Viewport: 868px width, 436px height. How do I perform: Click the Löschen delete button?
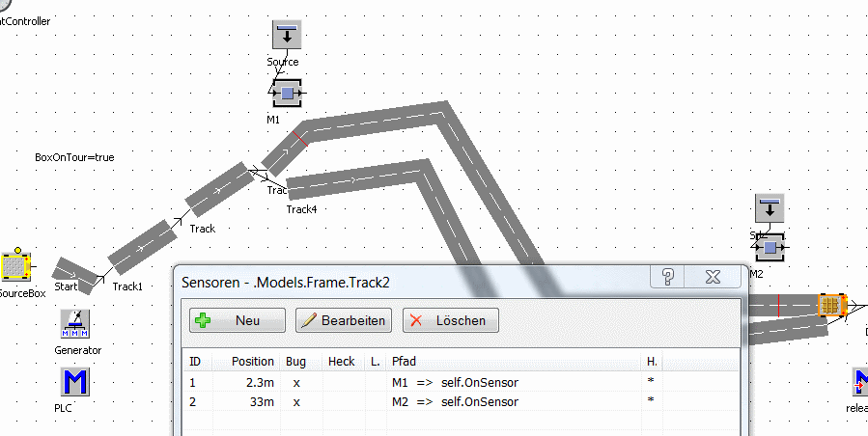(x=450, y=320)
